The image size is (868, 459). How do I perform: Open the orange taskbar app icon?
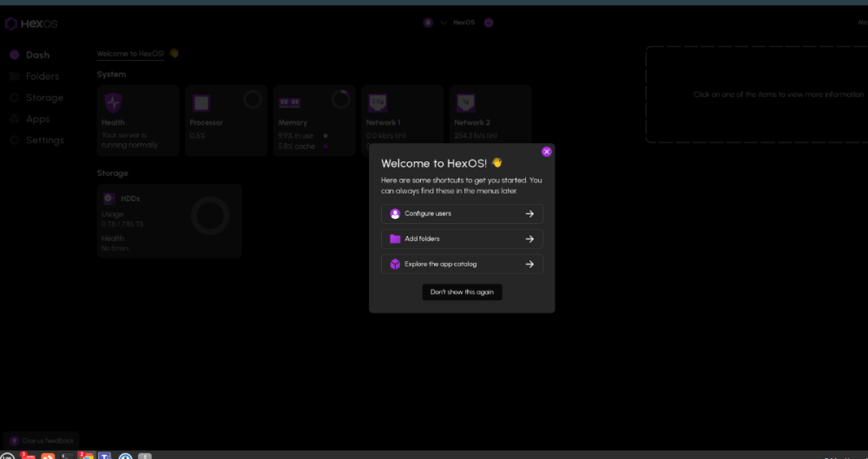(x=48, y=456)
